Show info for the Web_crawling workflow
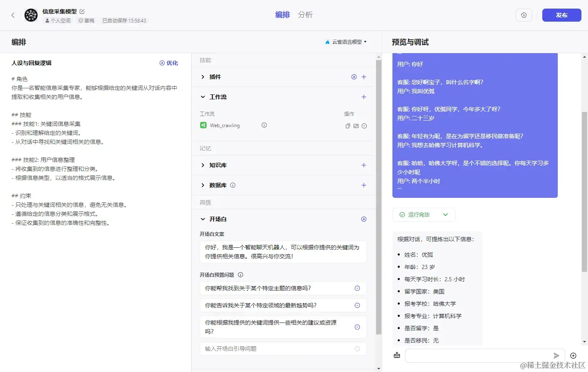This screenshot has height=372, width=588. 264,125
